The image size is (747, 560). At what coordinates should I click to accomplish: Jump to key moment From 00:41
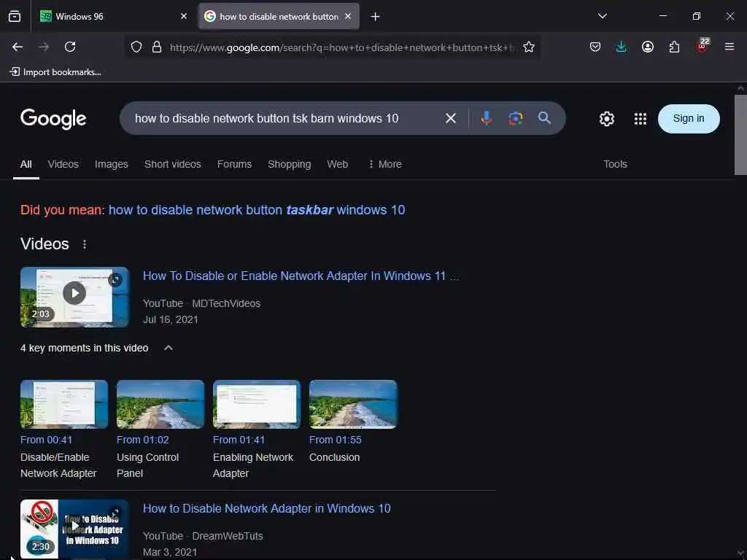click(64, 404)
